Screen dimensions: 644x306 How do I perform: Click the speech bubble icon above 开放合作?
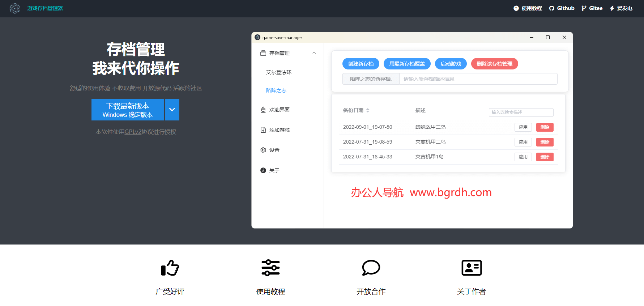[371, 268]
